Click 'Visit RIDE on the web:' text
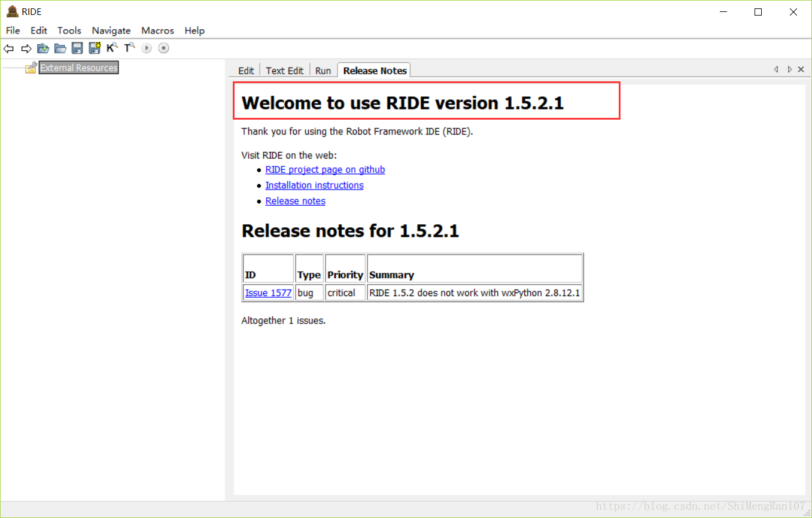 pos(289,155)
